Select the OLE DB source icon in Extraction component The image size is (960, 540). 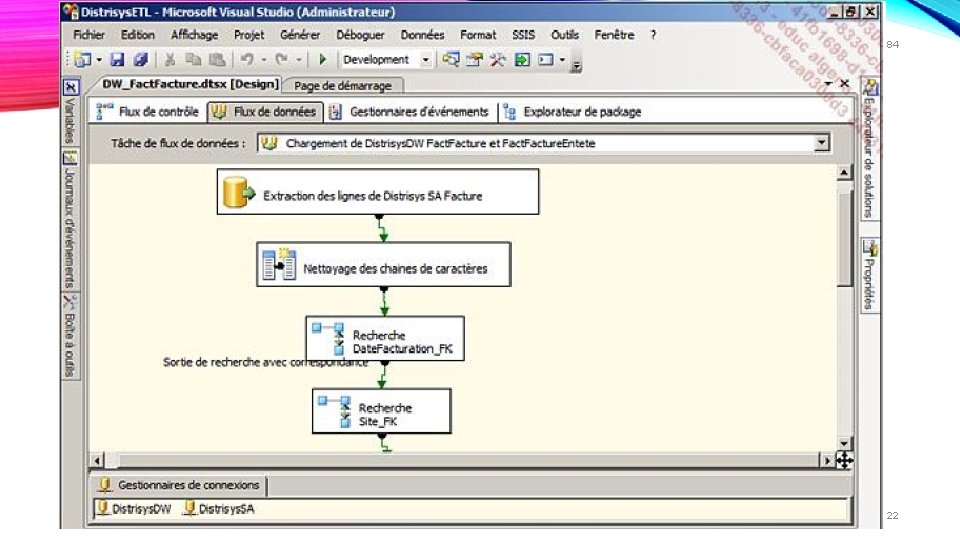tap(238, 192)
